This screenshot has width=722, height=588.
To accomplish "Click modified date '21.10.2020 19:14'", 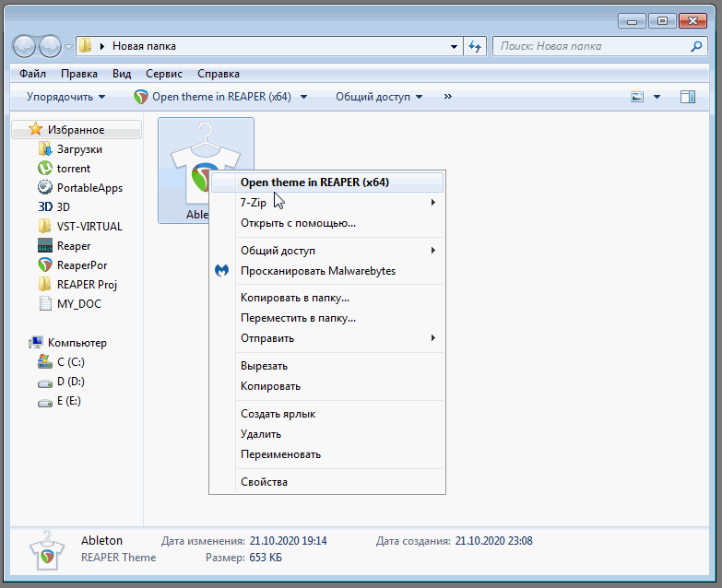I will click(289, 541).
